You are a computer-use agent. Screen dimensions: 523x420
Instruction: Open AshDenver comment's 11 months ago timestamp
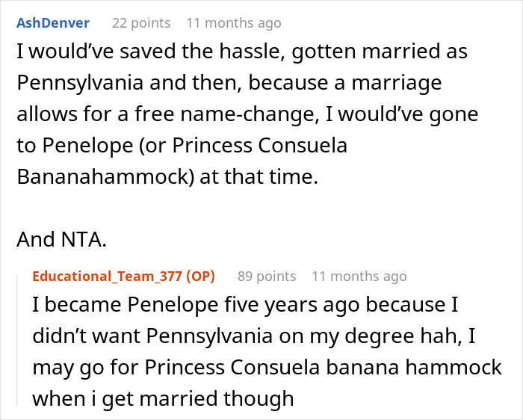click(x=234, y=22)
